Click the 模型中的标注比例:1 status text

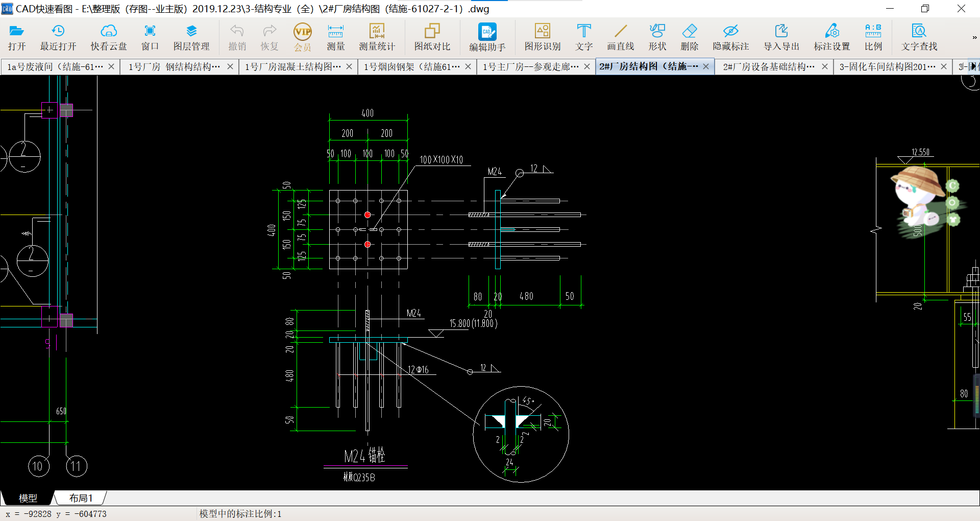click(240, 514)
